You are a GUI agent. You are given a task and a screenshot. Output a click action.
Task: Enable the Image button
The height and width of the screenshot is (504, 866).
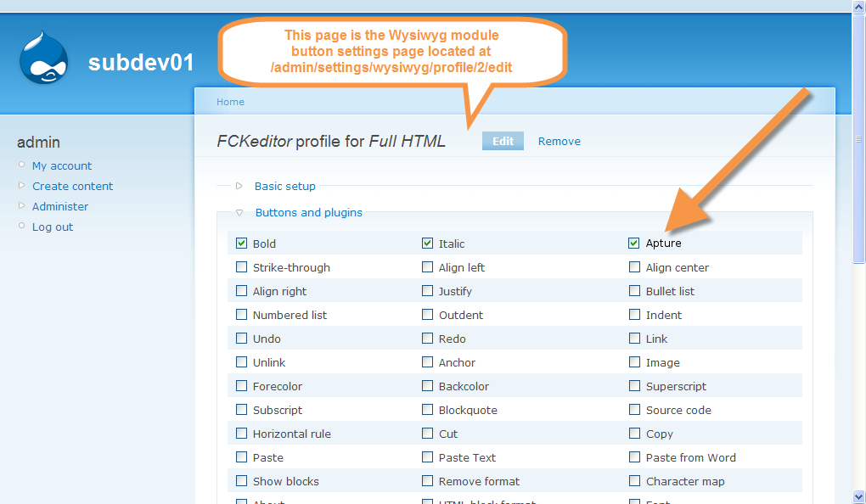pyautogui.click(x=633, y=362)
